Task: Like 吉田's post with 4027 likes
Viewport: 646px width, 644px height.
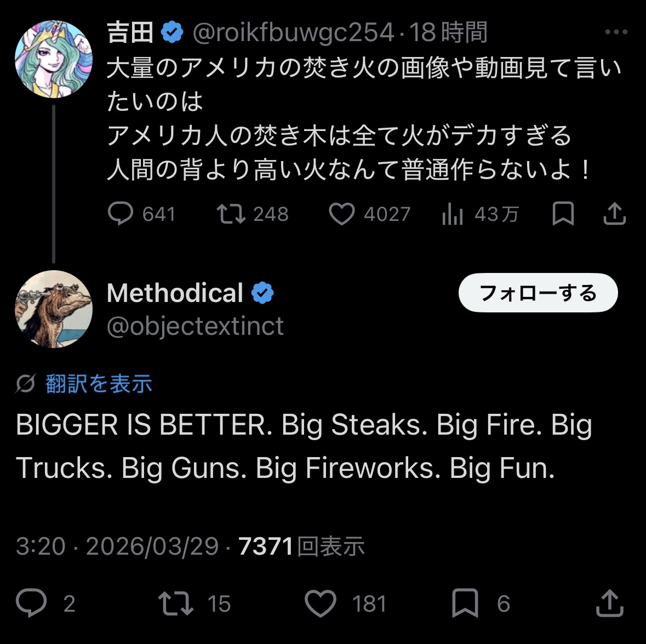Action: click(341, 214)
